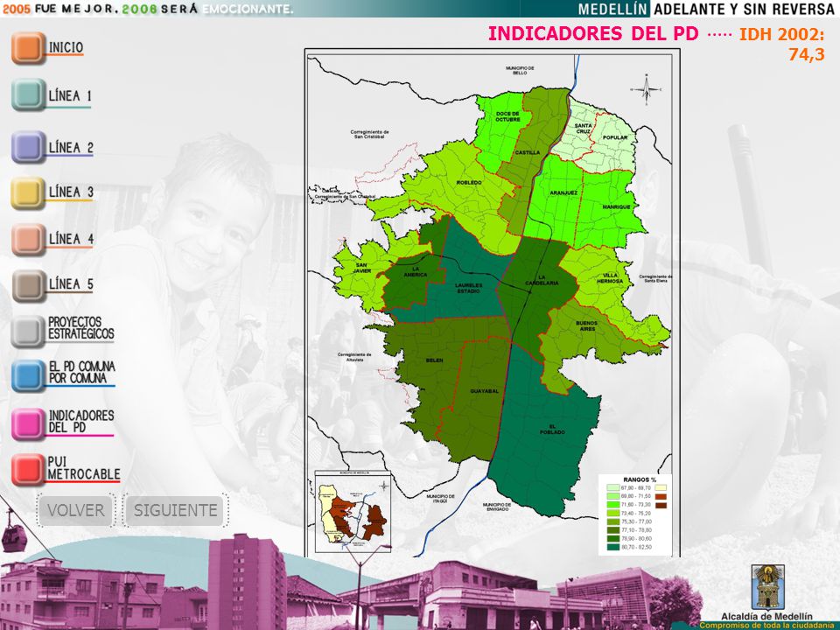Image resolution: width=840 pixels, height=630 pixels.
Task: Open the LÍNEA 2 menu label
Action: pyautogui.click(x=71, y=148)
